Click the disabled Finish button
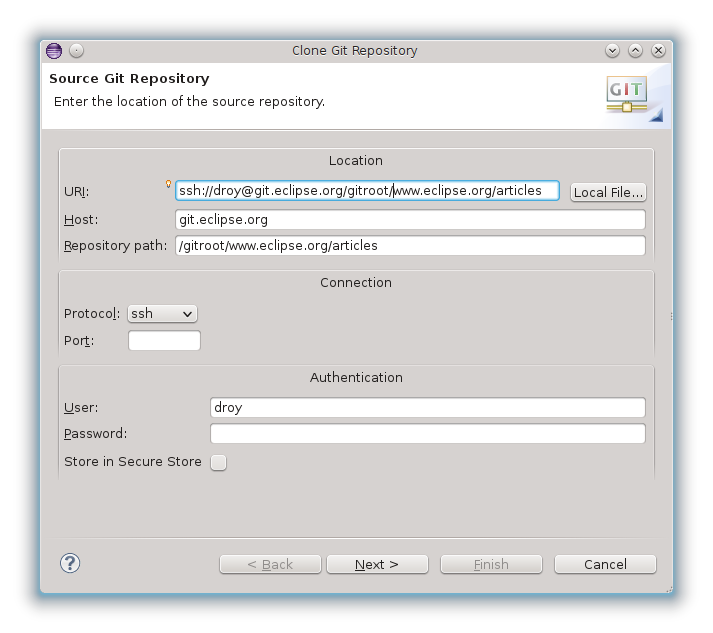This screenshot has height=633, width=713. tap(491, 564)
